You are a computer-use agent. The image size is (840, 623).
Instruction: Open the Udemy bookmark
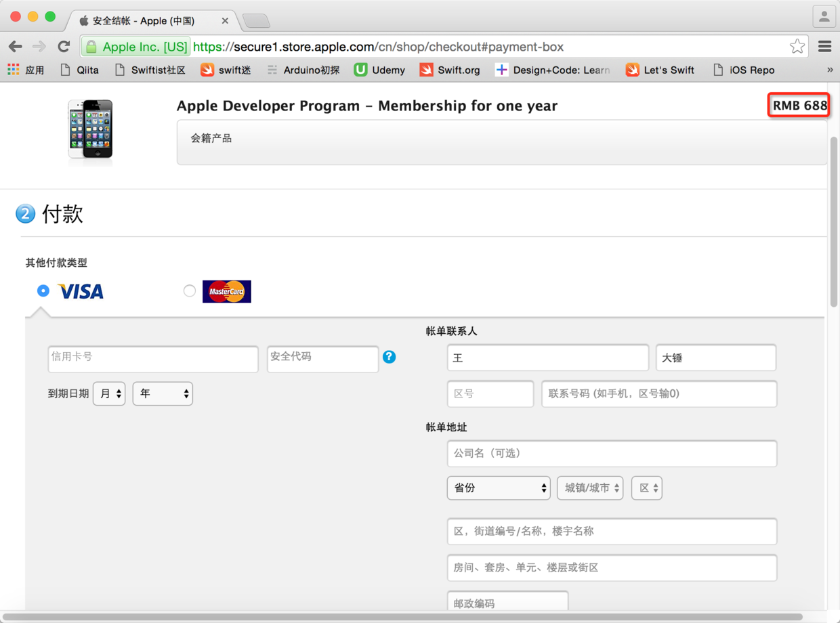point(379,70)
